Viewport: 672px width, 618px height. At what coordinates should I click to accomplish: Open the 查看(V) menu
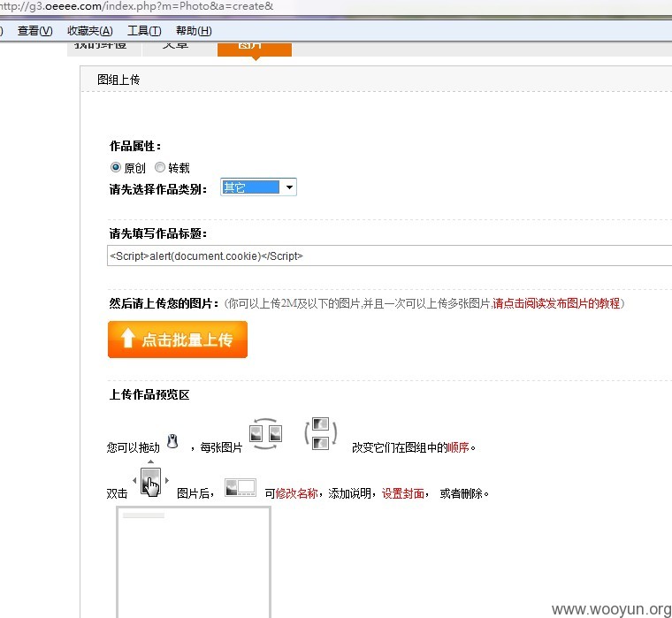(x=34, y=31)
